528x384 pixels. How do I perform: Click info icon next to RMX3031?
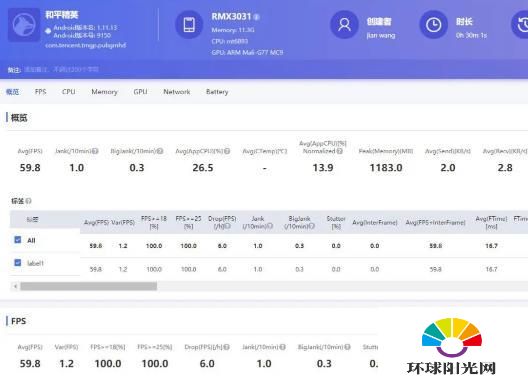pos(256,17)
